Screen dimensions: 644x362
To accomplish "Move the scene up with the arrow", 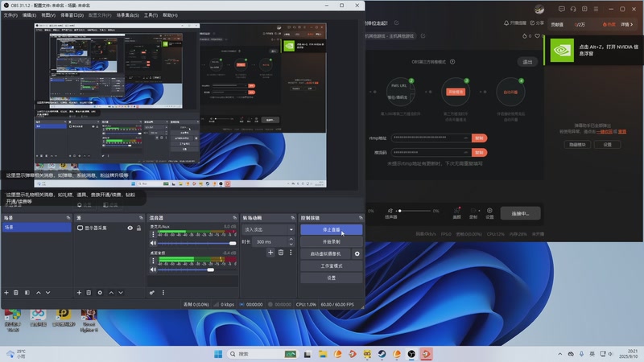I will [x=39, y=293].
